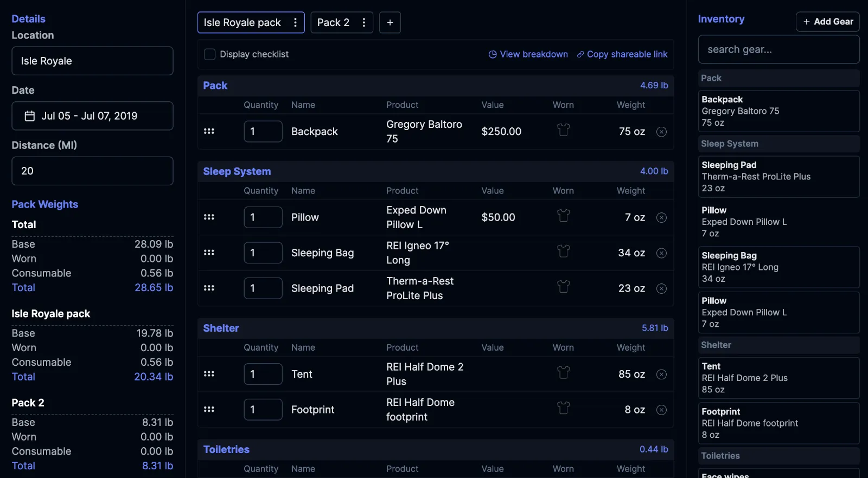Click the $250.00 value for Backpack
The width and height of the screenshot is (868, 478).
(x=501, y=132)
